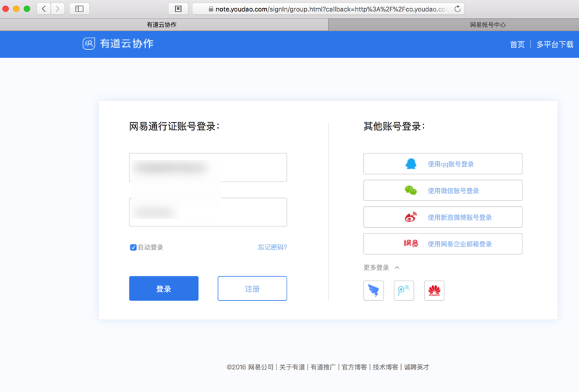Go to 首页 link in header
Image resolution: width=579 pixels, height=392 pixels.
click(x=517, y=44)
